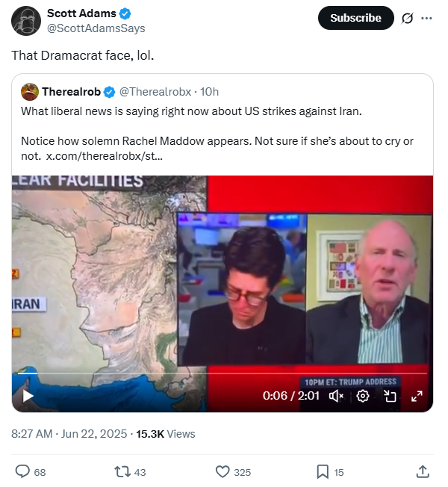Open video settings gear
The height and width of the screenshot is (487, 448).
pyautogui.click(x=363, y=396)
